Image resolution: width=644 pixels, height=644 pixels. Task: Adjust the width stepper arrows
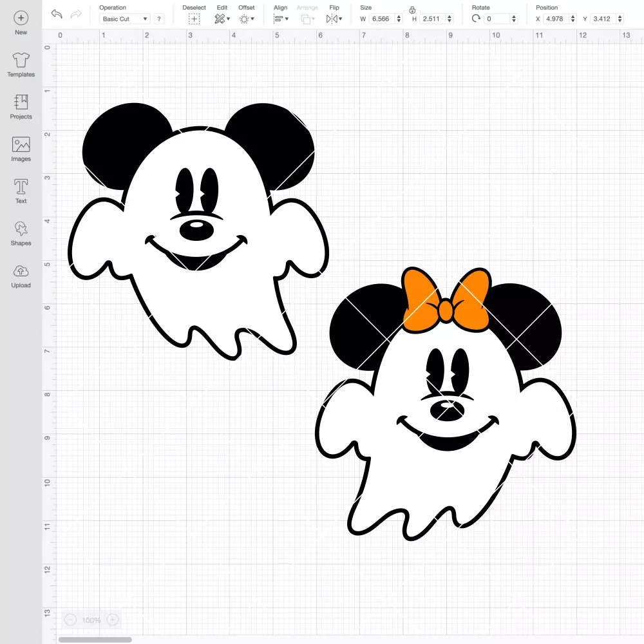point(399,19)
